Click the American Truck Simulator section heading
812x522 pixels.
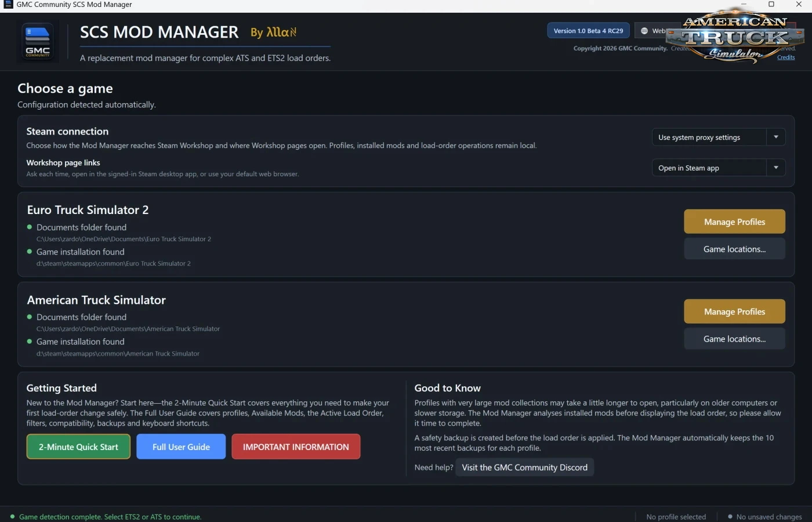pos(96,300)
